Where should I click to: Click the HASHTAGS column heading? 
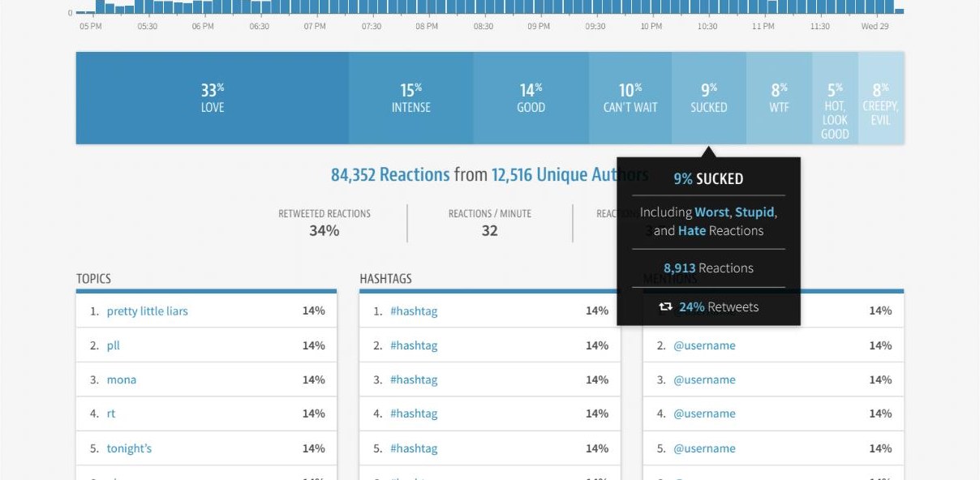[385, 279]
